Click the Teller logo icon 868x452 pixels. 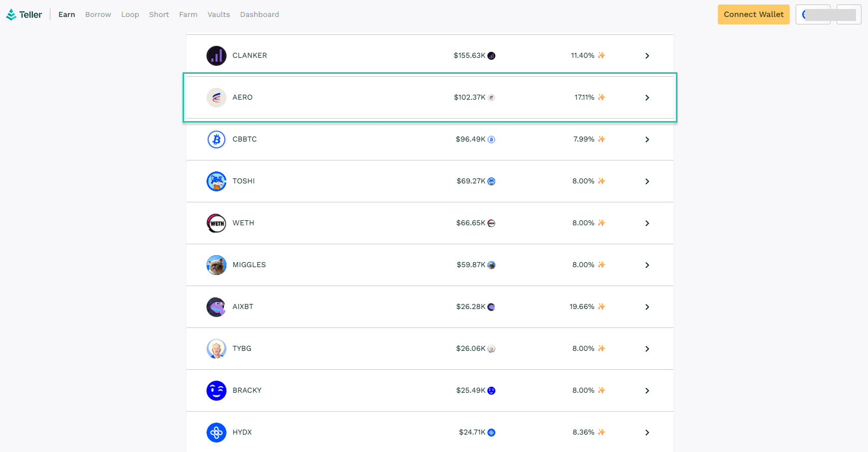coord(11,15)
